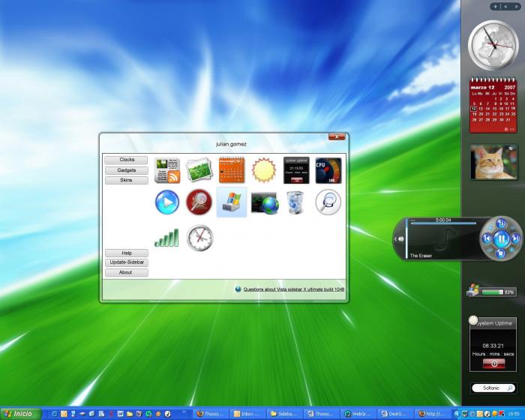Click the Update-Sidebar button
The image size is (525, 420).
[126, 262]
